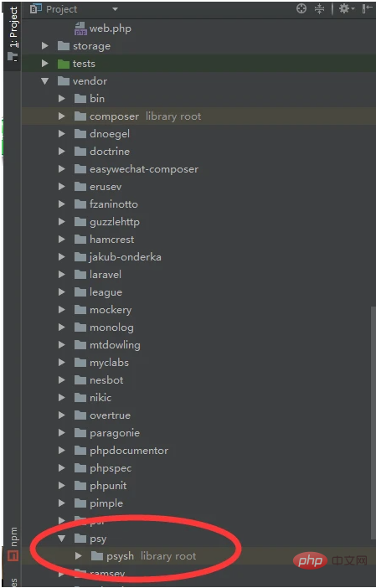Click the collapse all icon in header
Screen dimensions: 376x588
click(319, 8)
